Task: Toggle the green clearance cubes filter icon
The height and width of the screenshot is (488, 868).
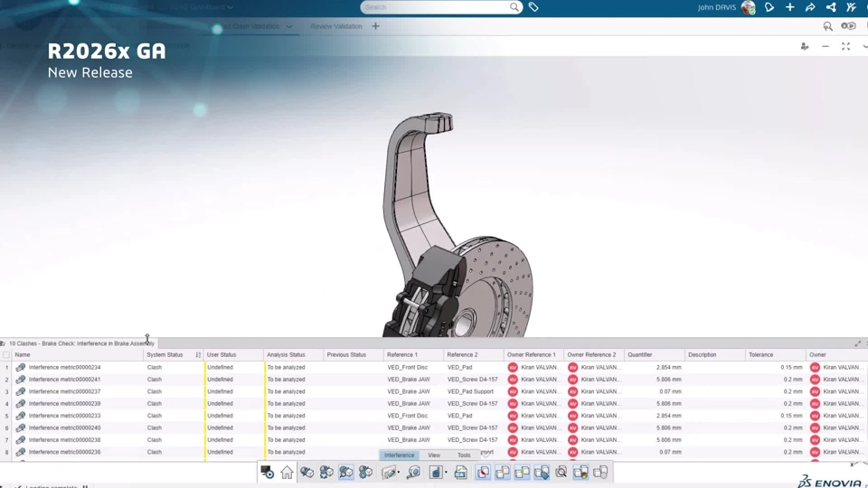Action: pos(522,472)
